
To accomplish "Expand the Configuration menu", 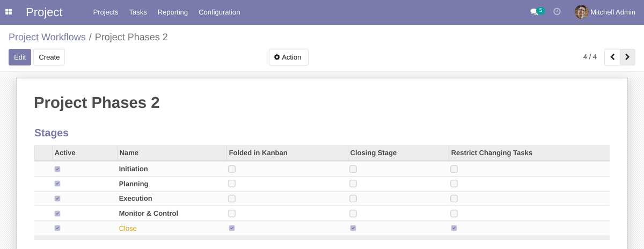I will coord(219,12).
